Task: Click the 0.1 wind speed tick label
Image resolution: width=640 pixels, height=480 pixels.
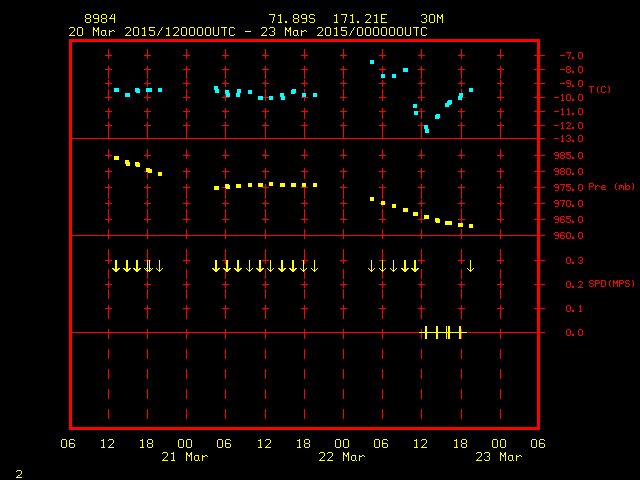Action: click(574, 309)
